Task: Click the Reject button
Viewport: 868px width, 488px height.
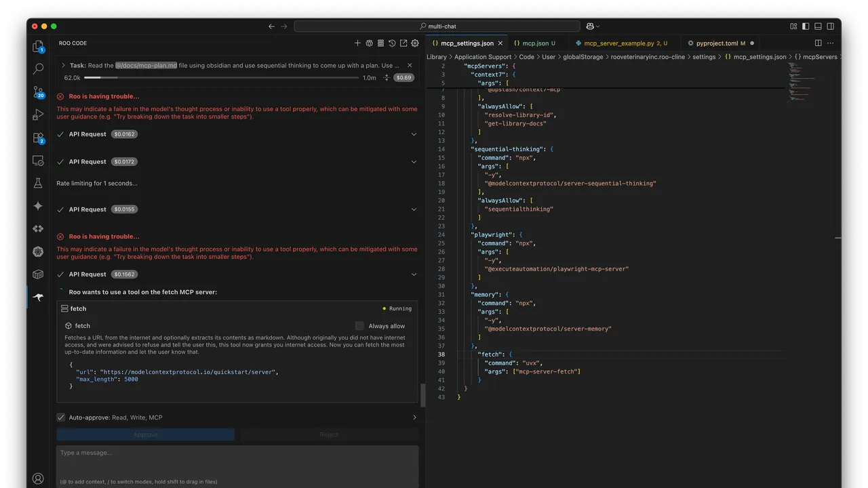Action: click(329, 434)
